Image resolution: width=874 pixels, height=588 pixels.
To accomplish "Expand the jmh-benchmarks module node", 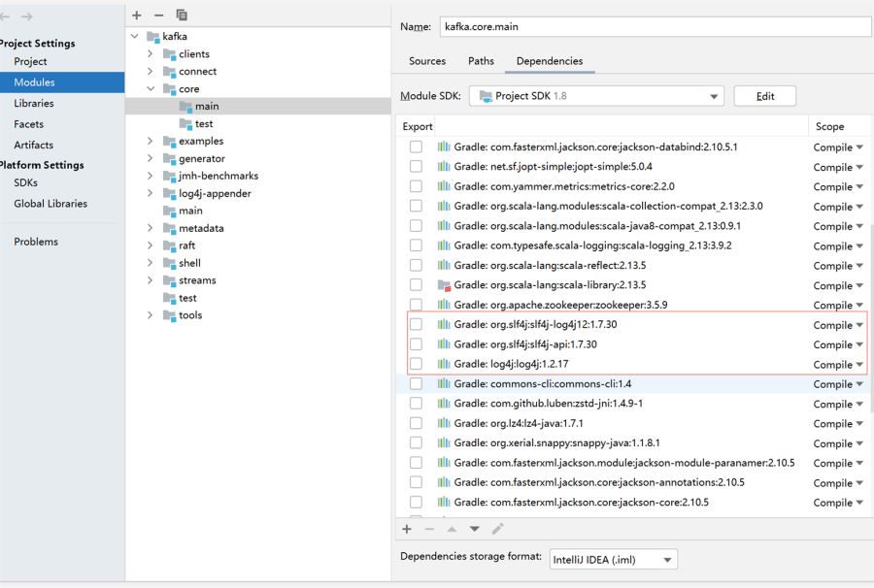I will click(x=150, y=176).
